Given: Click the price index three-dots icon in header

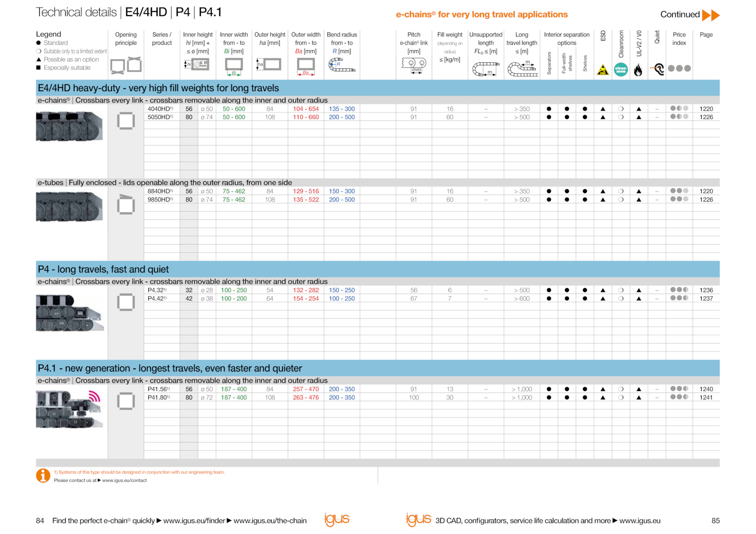Looking at the screenshot, I should click(x=679, y=68).
